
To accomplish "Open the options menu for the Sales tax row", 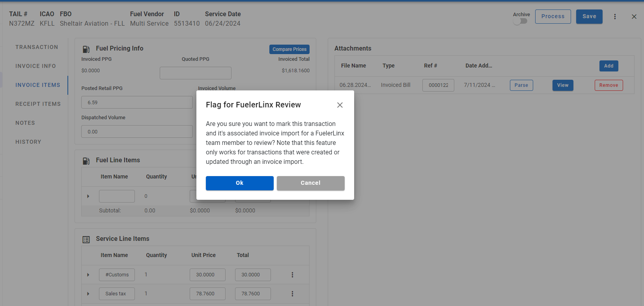I will pos(292,294).
